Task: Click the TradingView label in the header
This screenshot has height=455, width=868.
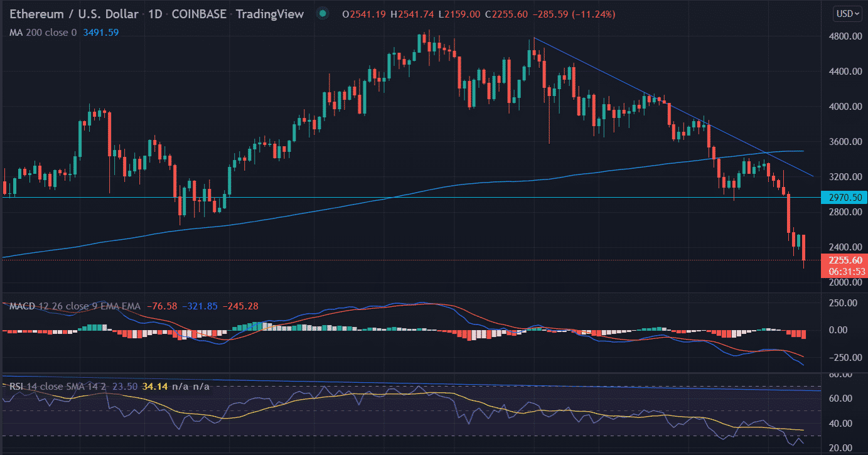Action: (x=270, y=14)
